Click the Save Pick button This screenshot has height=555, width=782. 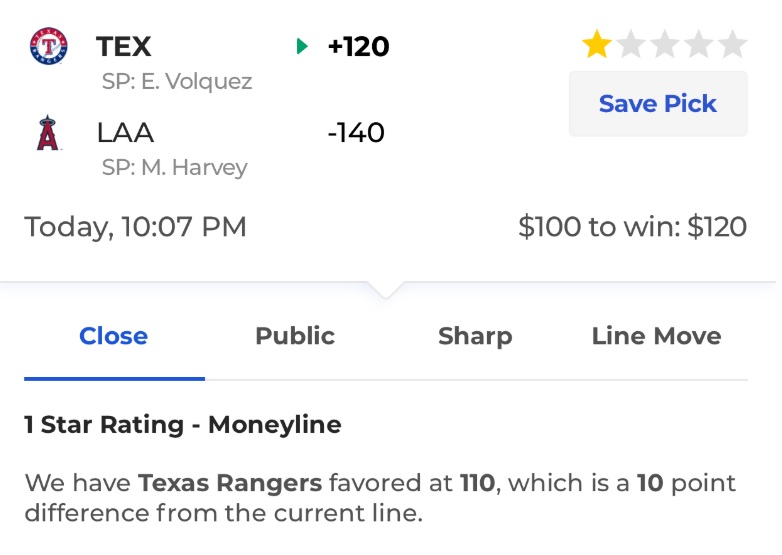pos(658,104)
